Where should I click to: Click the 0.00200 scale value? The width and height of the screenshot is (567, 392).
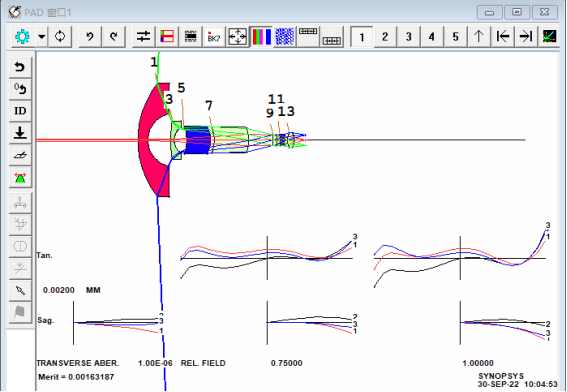59,290
